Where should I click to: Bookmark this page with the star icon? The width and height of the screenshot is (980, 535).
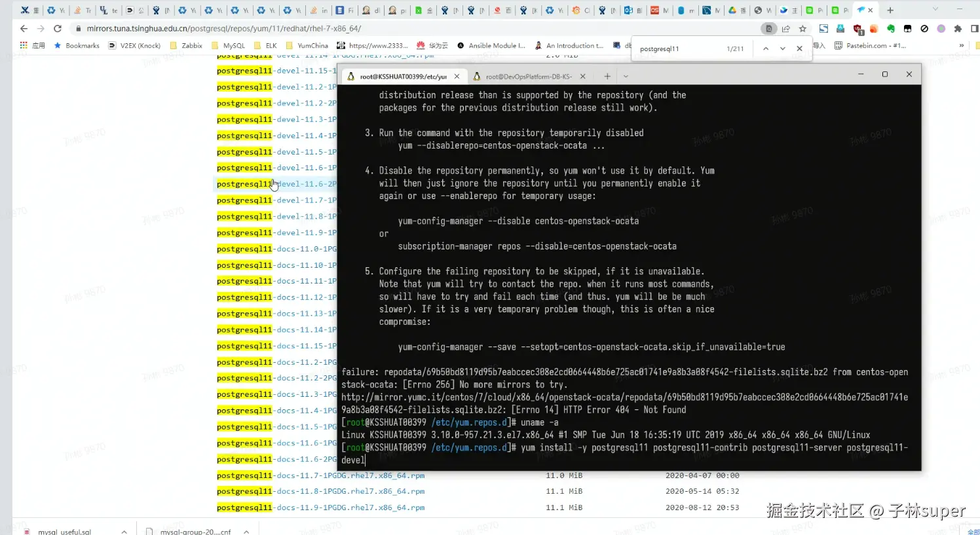coord(802,29)
